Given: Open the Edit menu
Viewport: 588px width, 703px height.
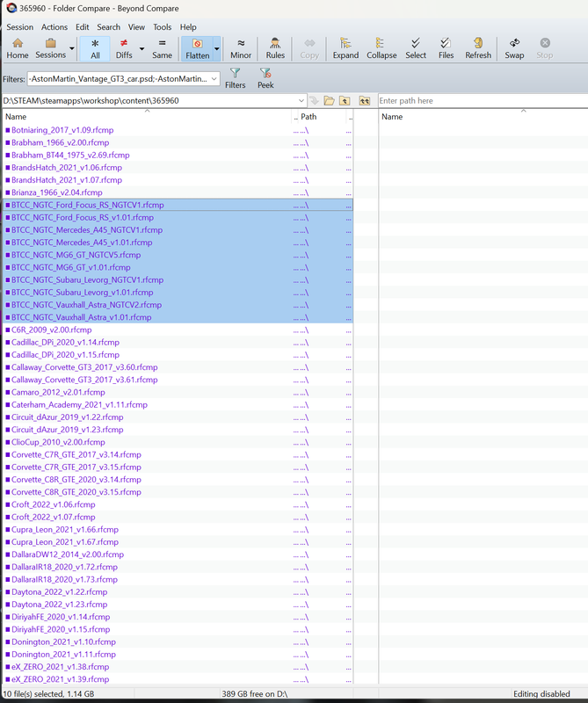Looking at the screenshot, I should [x=82, y=27].
